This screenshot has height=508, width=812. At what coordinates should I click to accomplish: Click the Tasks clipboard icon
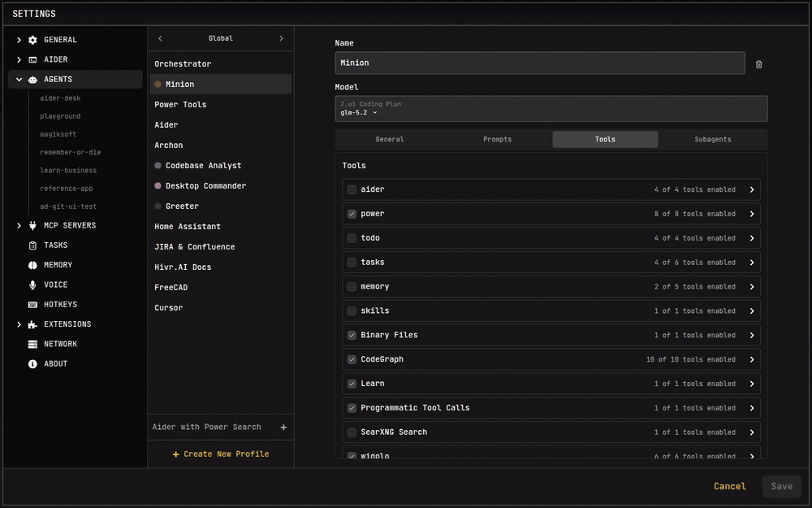pos(32,245)
